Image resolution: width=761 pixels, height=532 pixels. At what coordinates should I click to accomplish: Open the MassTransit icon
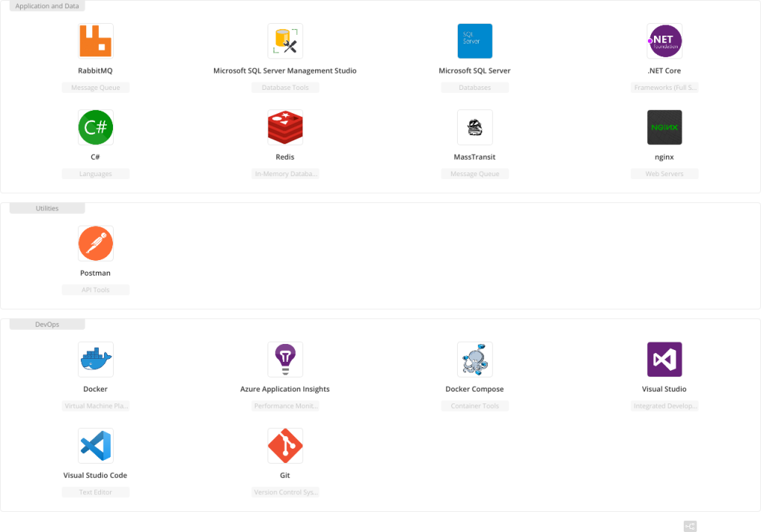coord(474,127)
